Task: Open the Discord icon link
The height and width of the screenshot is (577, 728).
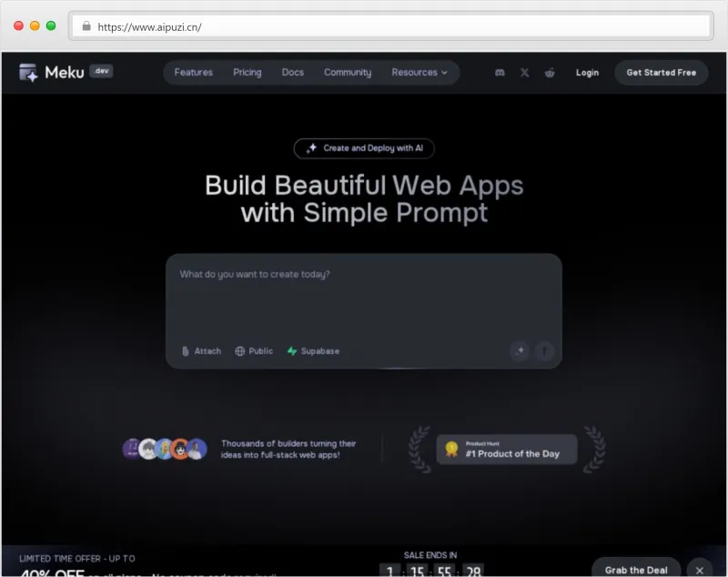Action: [x=500, y=73]
